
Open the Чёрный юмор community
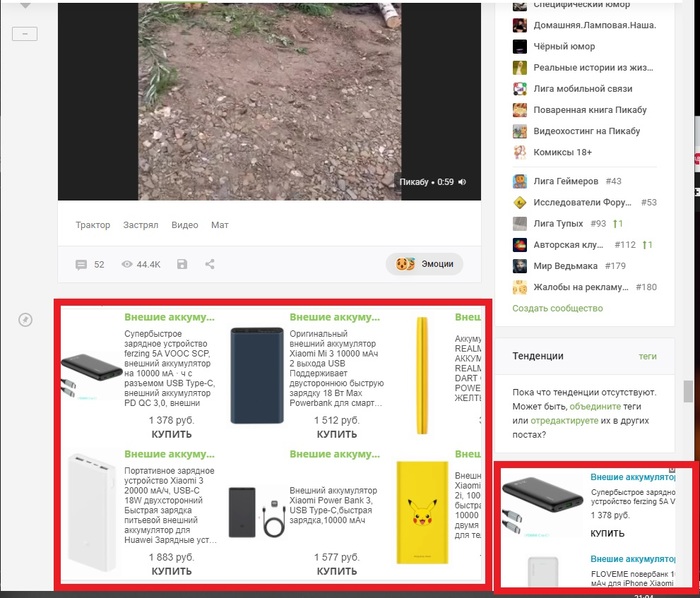click(564, 46)
